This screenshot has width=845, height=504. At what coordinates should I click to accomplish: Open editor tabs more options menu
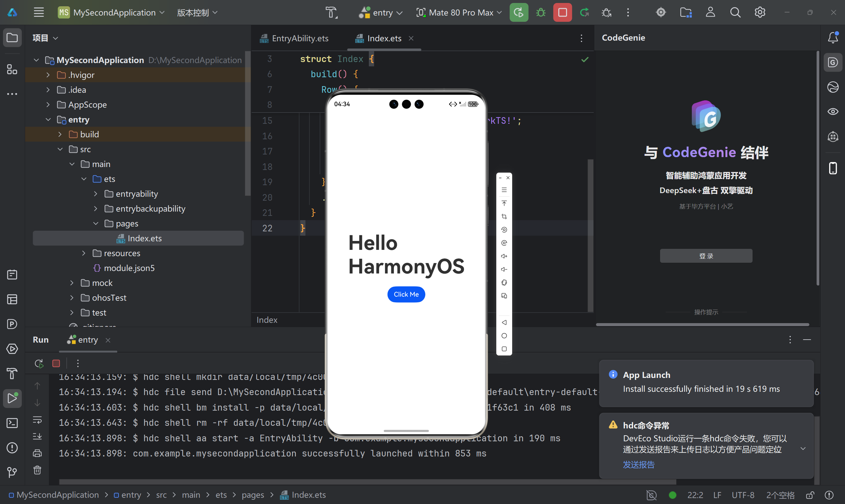tap(581, 38)
